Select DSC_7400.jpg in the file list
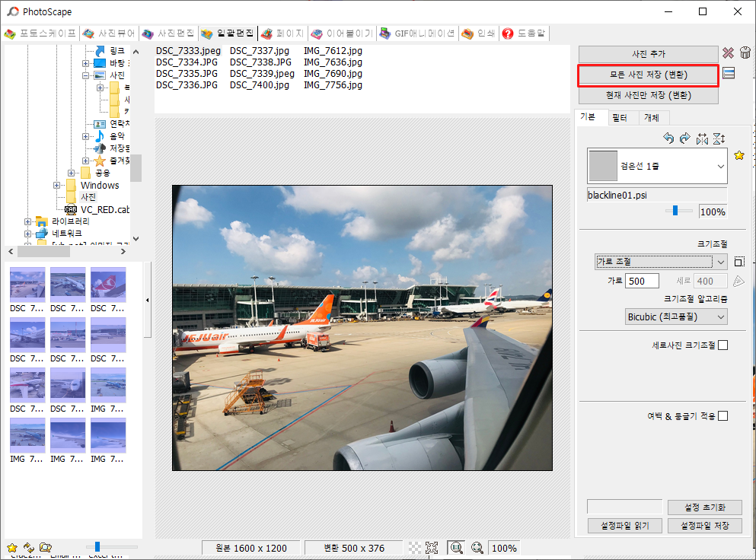This screenshot has width=756, height=560. pyautogui.click(x=260, y=84)
